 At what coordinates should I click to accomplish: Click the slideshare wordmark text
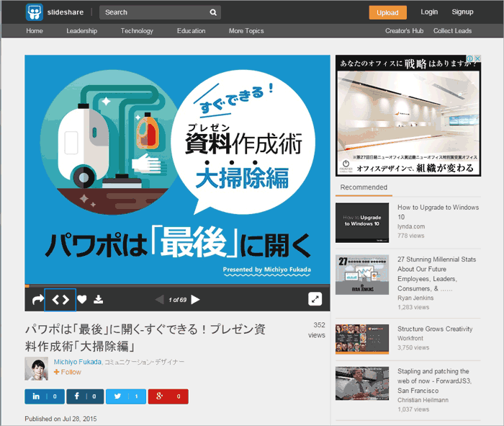tap(66, 12)
